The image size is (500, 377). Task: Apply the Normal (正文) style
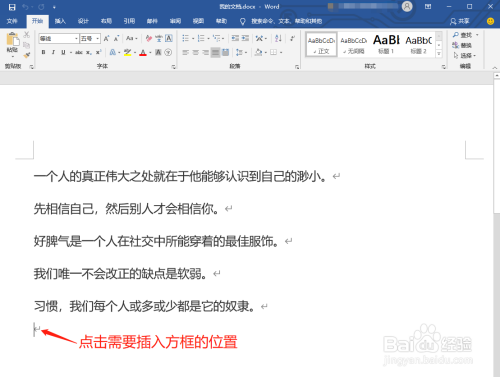[321, 45]
